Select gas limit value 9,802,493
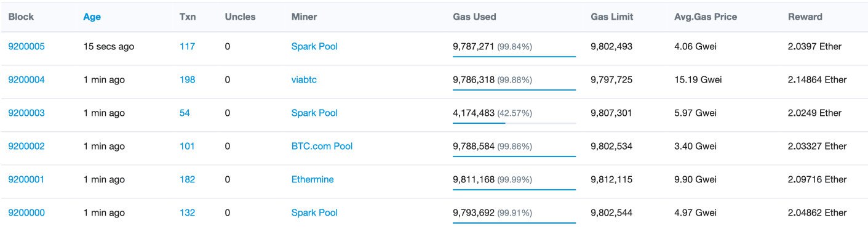 611,46
